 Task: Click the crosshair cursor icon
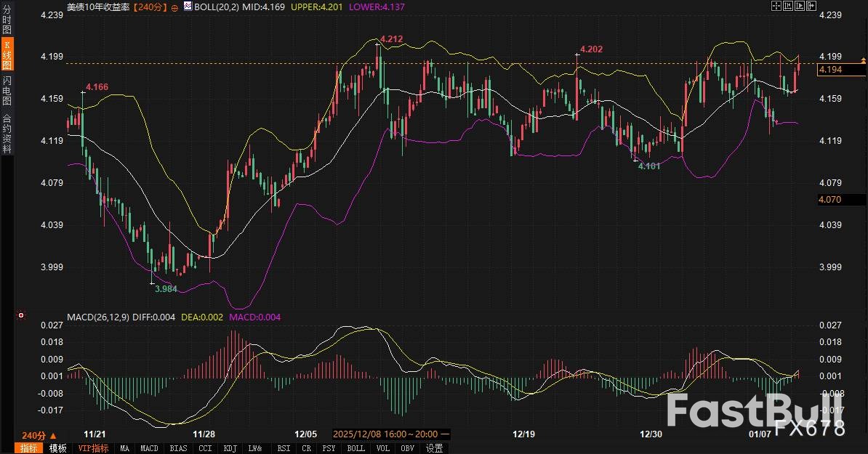coord(775,6)
